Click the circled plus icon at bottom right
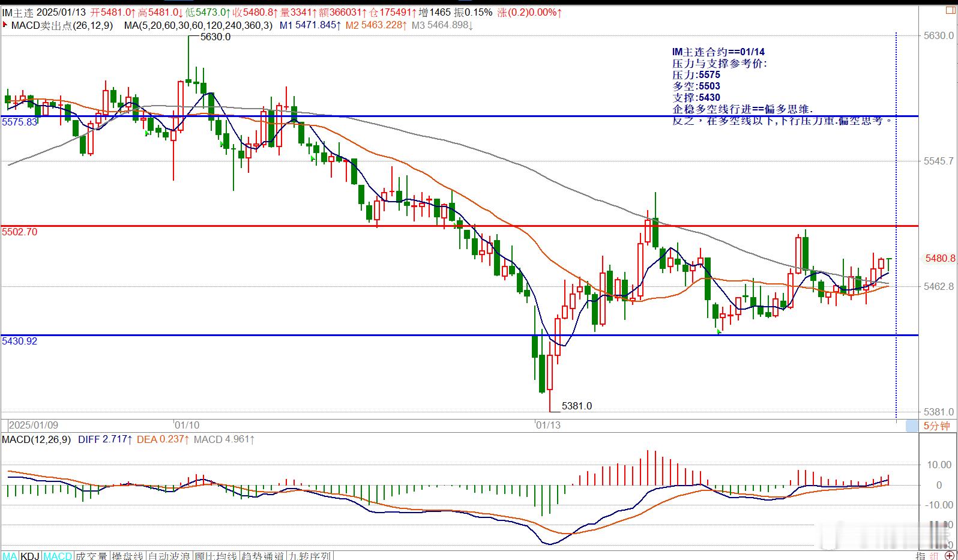 click(x=948, y=556)
